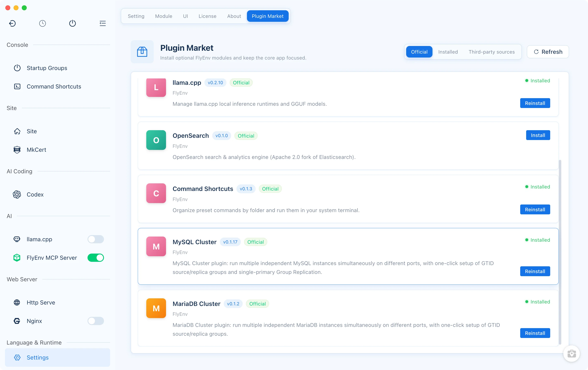Open Codex under AI Coding

pyautogui.click(x=57, y=194)
